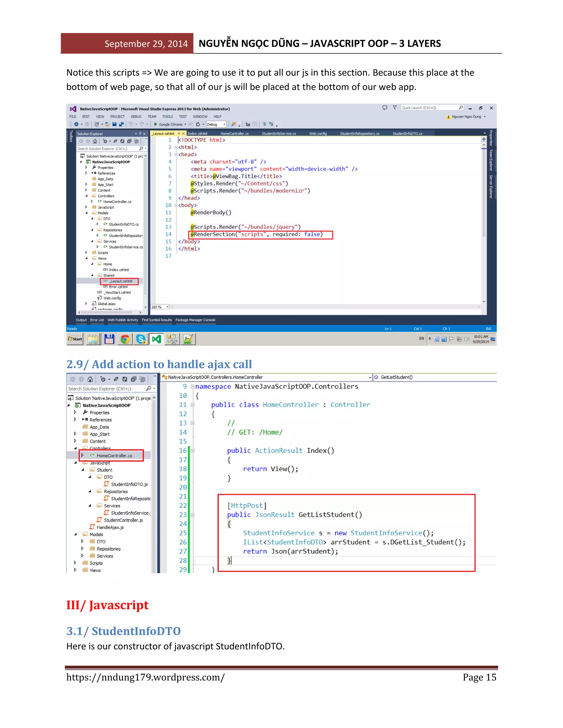Open the Error List panel tab

pyautogui.click(x=97, y=320)
